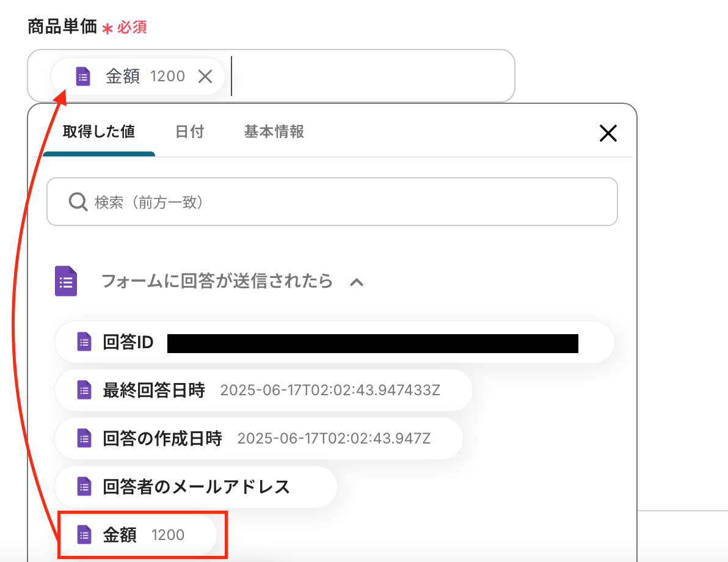Switch to the 基本情報 tab
Image resolution: width=728 pixels, height=562 pixels.
(274, 131)
